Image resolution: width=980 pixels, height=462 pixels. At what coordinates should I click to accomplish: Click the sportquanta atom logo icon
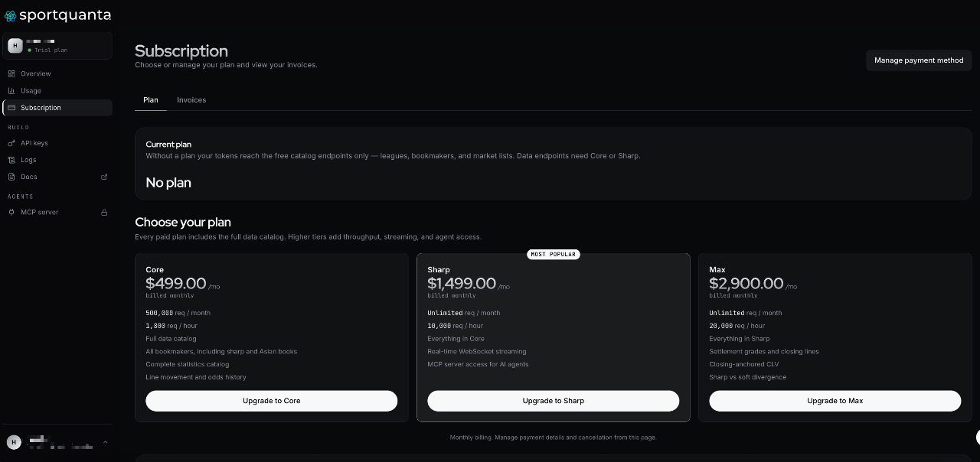[x=11, y=15]
